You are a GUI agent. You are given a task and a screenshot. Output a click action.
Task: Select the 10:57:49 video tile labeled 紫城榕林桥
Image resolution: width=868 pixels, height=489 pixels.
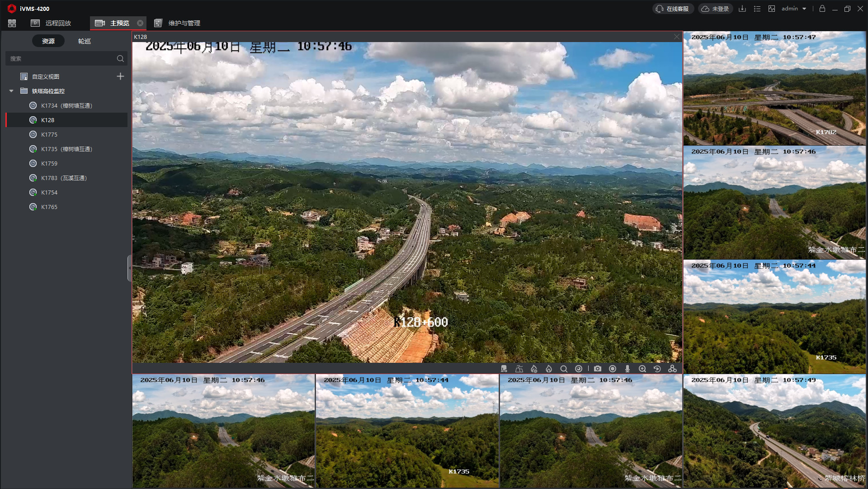click(x=774, y=431)
